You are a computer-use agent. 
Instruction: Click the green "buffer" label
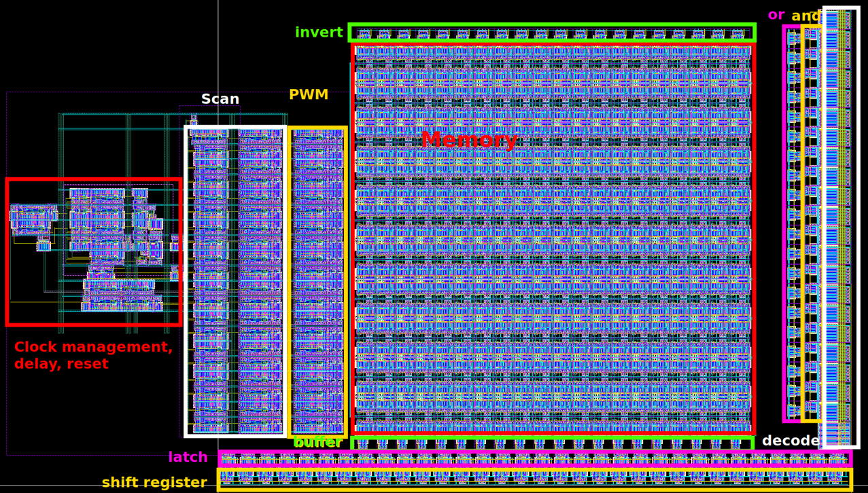point(317,443)
